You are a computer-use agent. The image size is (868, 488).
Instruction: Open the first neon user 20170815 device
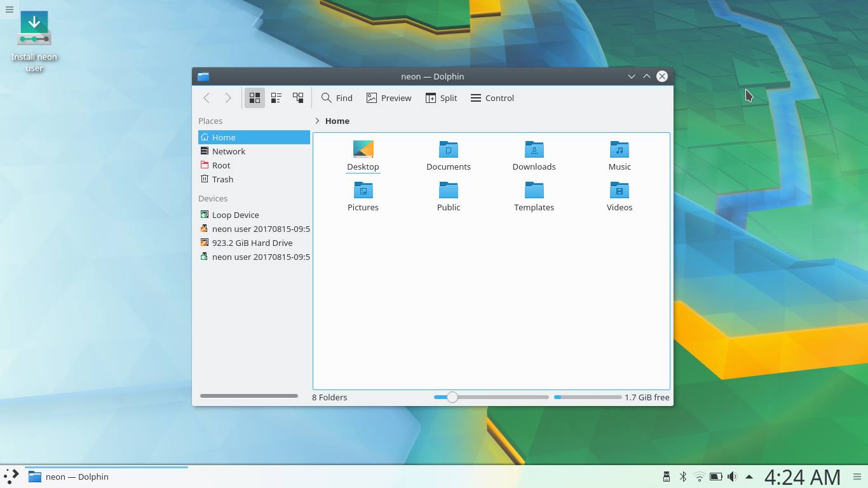point(254,229)
